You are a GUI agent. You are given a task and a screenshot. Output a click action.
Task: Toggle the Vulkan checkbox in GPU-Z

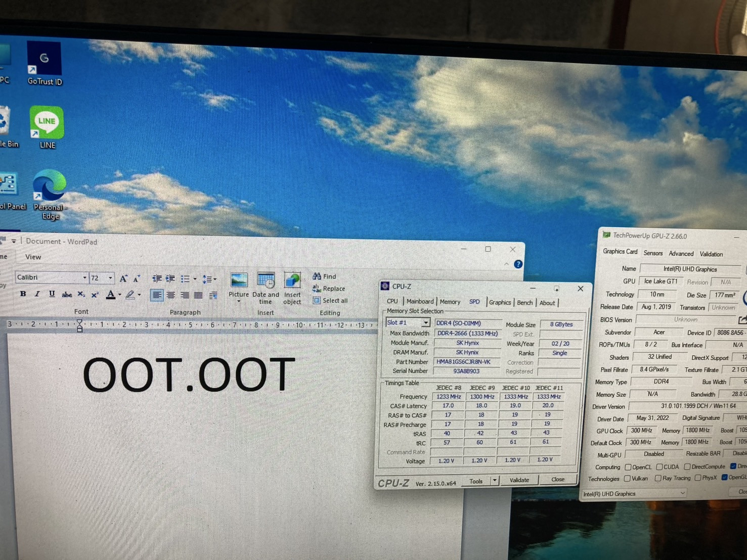pos(627,478)
